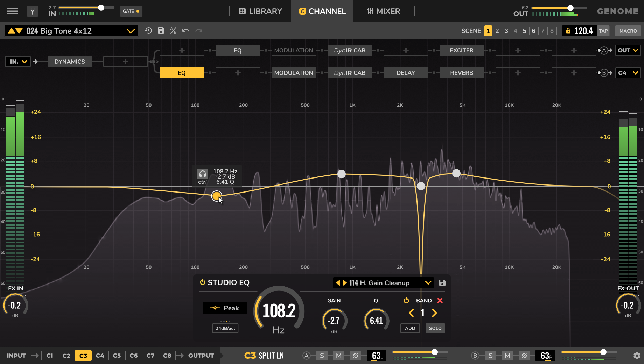Undo the last change

[185, 31]
